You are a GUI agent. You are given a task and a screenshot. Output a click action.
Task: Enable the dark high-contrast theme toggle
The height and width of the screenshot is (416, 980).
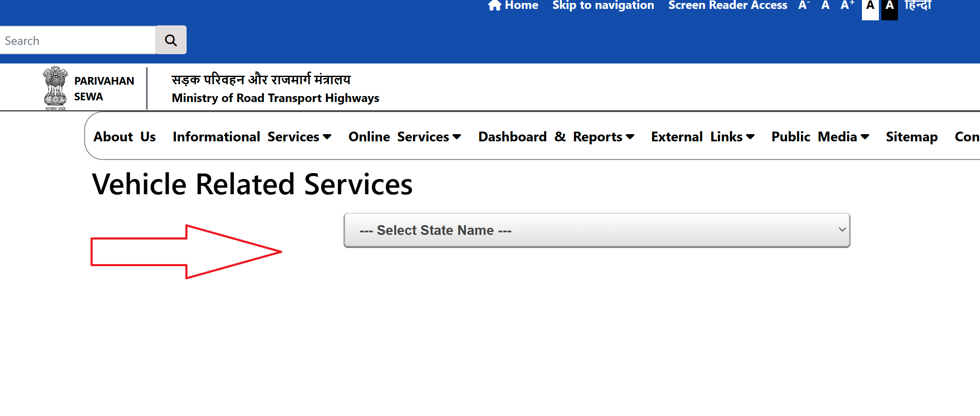pos(889,6)
